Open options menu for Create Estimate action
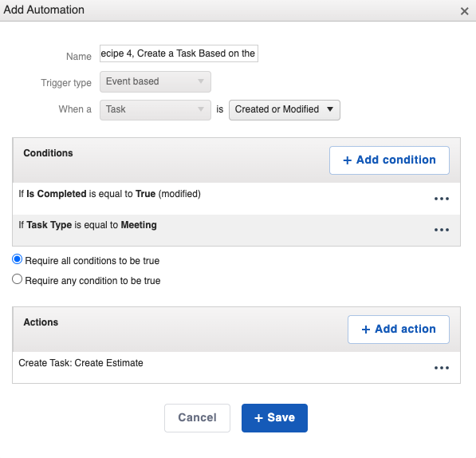Viewport: 476px width, 458px height. [442, 368]
